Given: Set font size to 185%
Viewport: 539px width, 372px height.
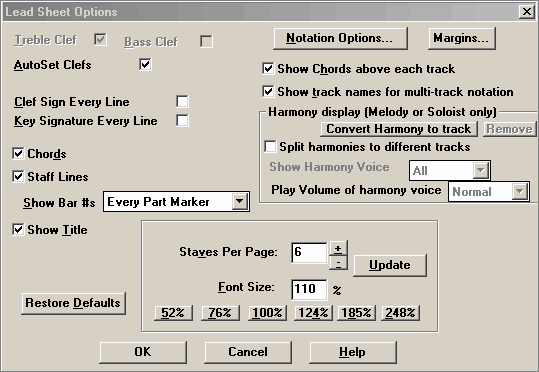Looking at the screenshot, I should click(x=356, y=313).
